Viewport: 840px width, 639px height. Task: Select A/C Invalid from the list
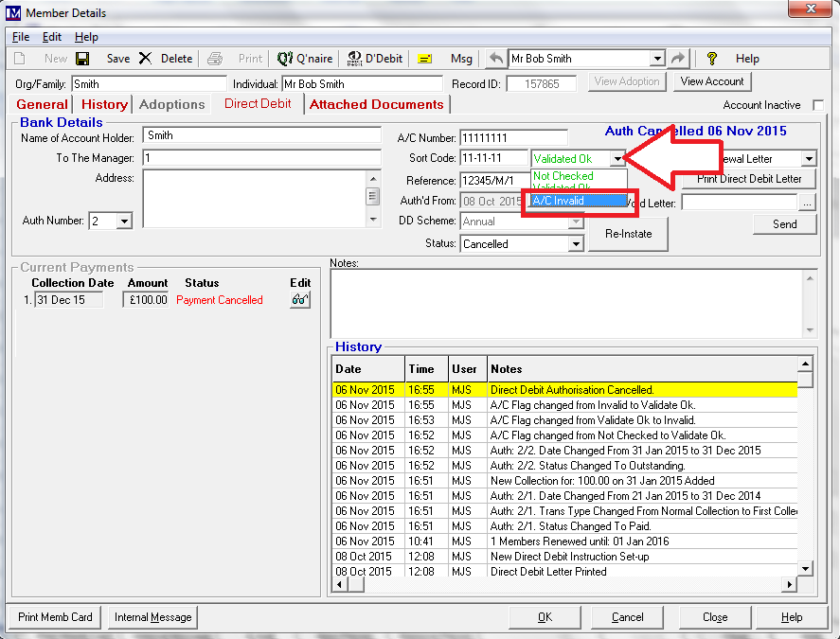[x=579, y=201]
